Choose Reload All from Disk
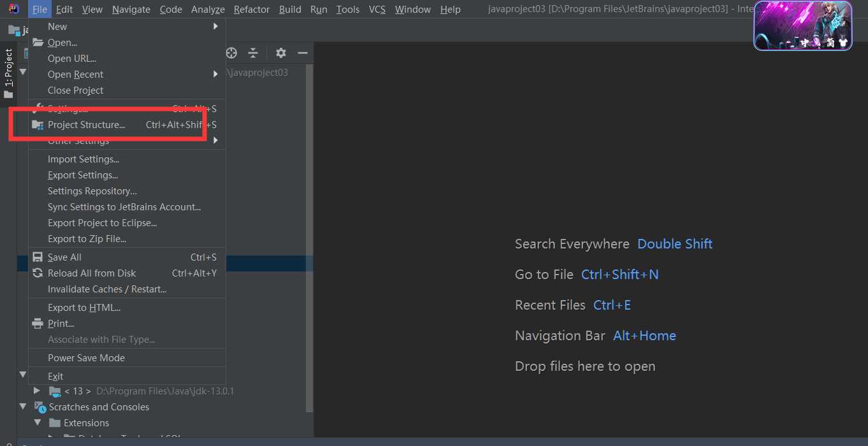This screenshot has width=868, height=446. click(127, 273)
